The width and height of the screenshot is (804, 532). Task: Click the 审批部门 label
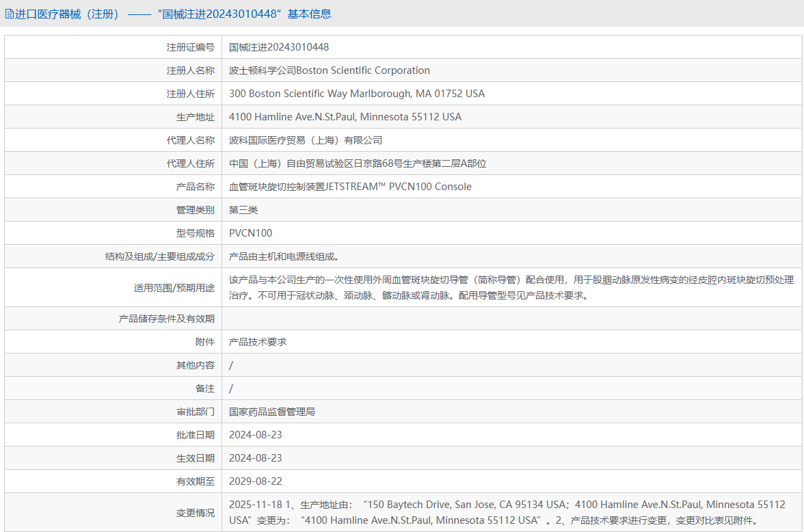tap(196, 412)
